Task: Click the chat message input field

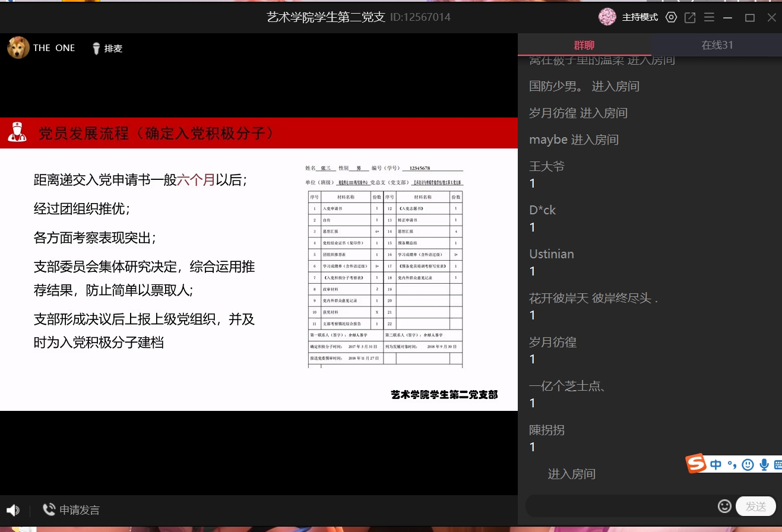Action: click(620, 506)
